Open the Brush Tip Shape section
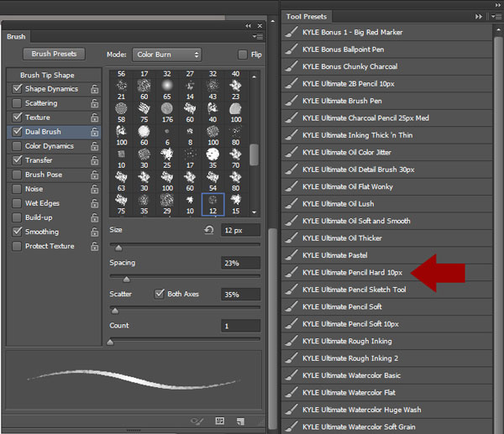This screenshot has width=504, height=434. 54,76
